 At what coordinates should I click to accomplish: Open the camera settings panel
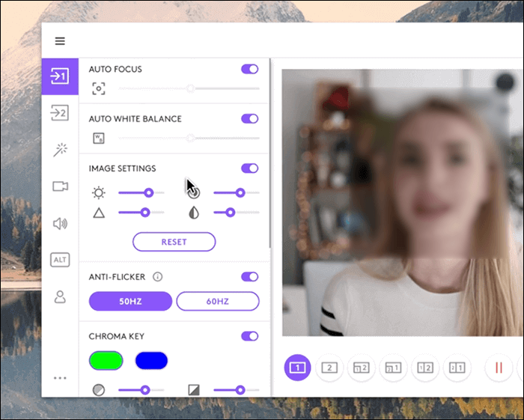click(x=60, y=186)
